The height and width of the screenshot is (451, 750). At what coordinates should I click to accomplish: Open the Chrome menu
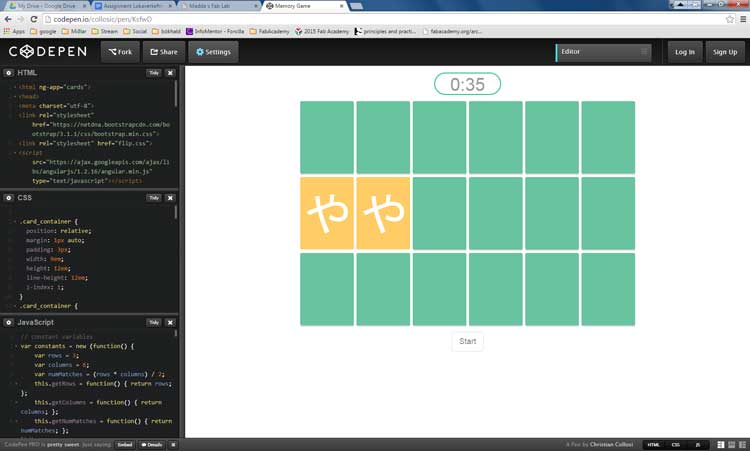click(743, 19)
